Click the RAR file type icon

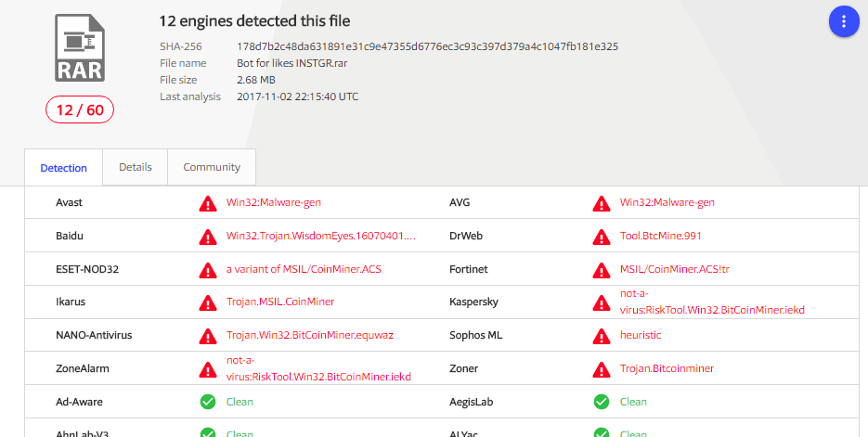(x=80, y=48)
